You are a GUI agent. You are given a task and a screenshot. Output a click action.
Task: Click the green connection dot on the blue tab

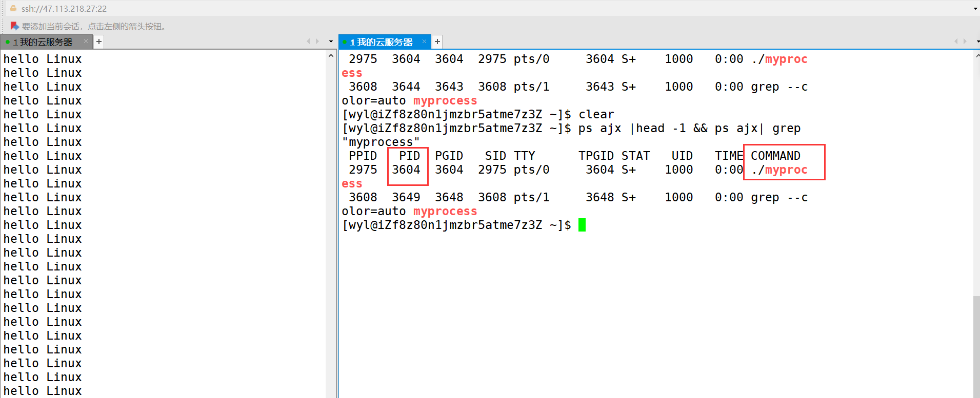pos(346,42)
